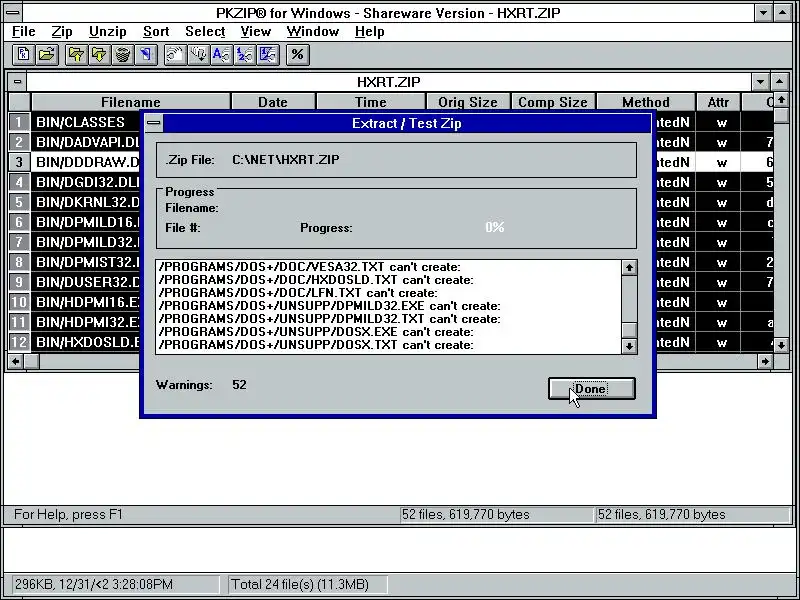Open the File menu
Image resolution: width=800 pixels, height=600 pixels.
tap(23, 32)
